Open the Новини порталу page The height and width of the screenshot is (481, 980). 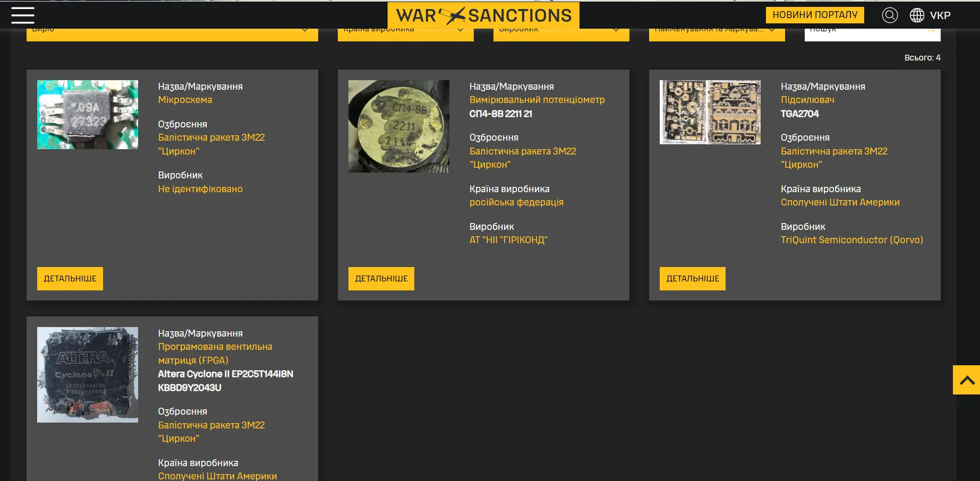(815, 15)
